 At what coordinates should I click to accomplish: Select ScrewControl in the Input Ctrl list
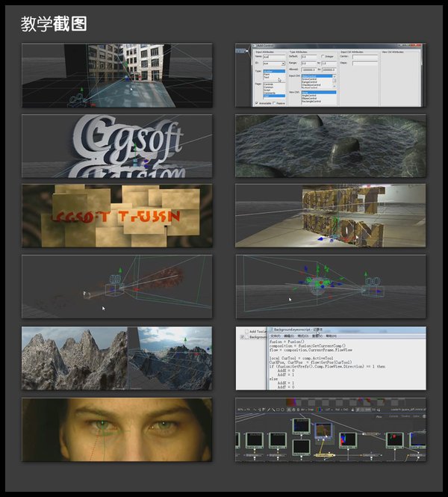317,79
